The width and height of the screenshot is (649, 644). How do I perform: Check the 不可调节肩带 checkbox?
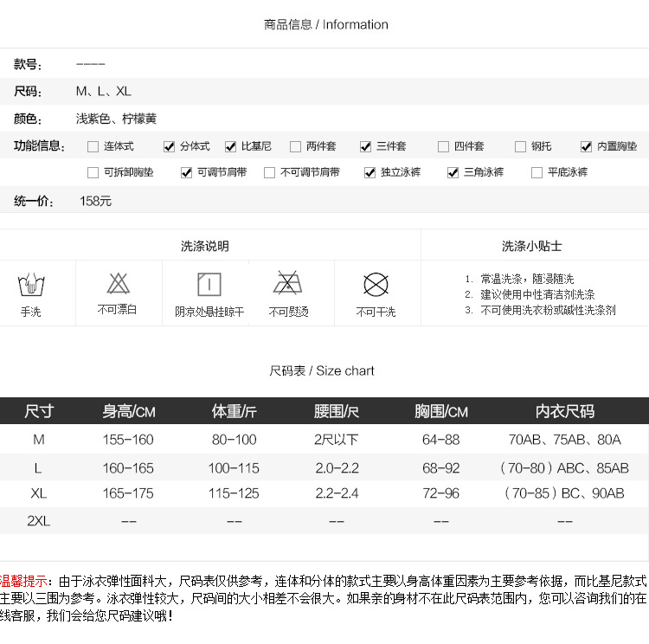click(269, 173)
